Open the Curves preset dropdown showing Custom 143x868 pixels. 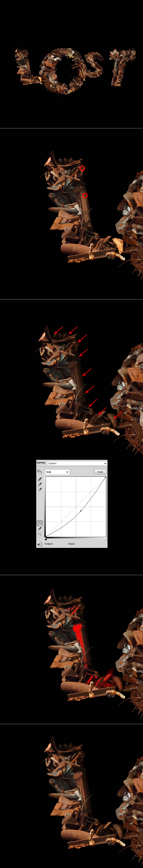coord(77,463)
